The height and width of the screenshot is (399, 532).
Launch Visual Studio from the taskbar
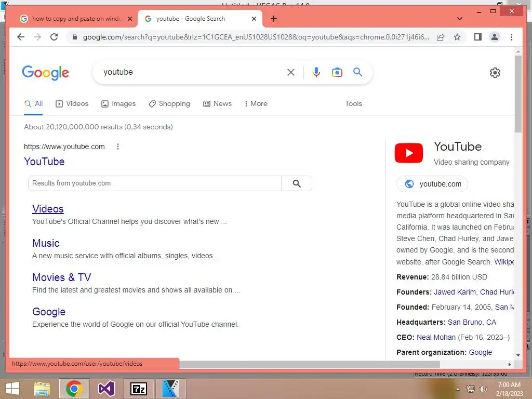pos(106,389)
